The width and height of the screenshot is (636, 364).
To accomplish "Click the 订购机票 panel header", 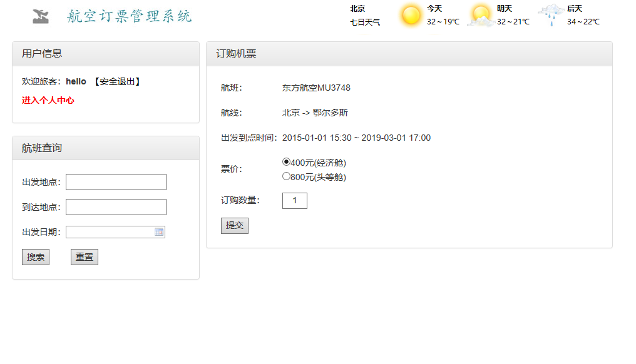I will click(x=409, y=54).
